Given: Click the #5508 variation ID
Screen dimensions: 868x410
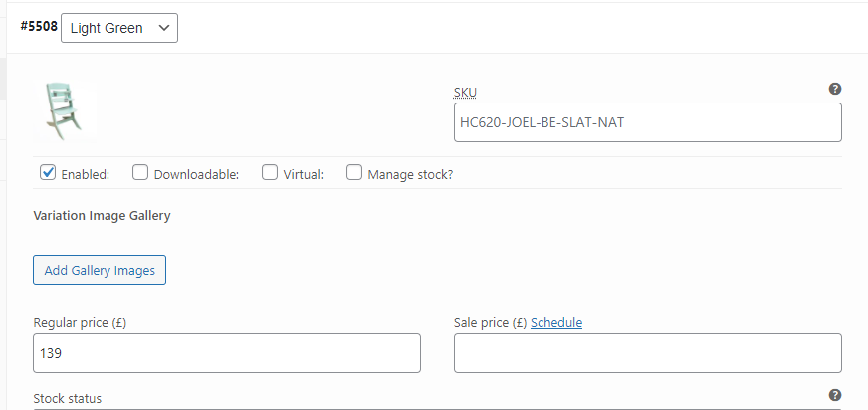Looking at the screenshot, I should coord(39,27).
